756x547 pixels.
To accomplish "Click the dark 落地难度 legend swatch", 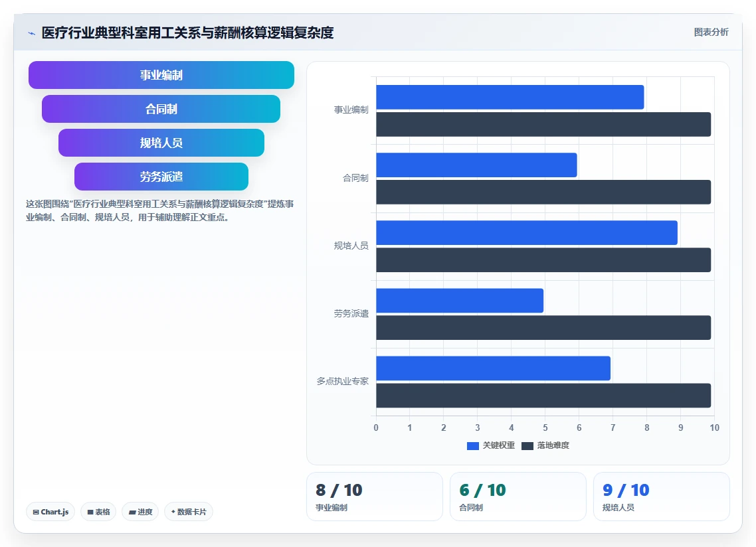I will (527, 446).
